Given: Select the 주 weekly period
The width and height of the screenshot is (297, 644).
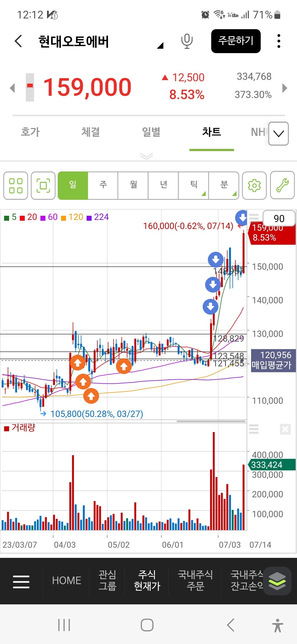Looking at the screenshot, I should click(103, 185).
